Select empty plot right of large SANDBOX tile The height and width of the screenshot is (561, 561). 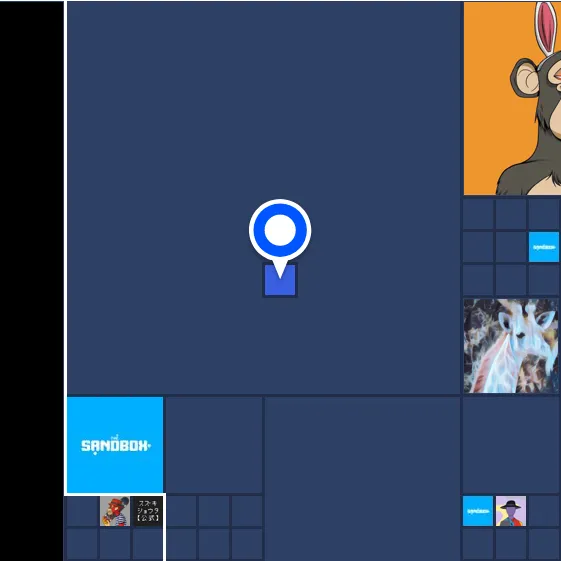click(214, 445)
